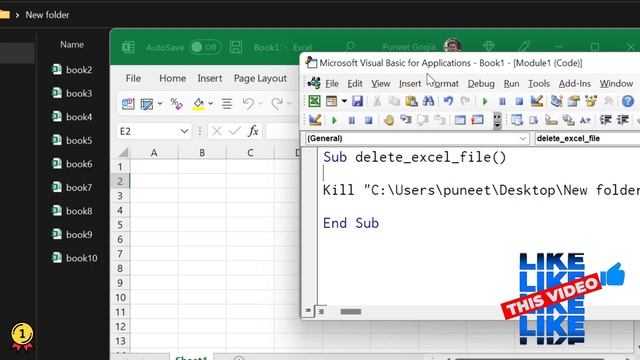
Task: Save Book1 using the VBA floppy icon
Action: click(x=357, y=101)
